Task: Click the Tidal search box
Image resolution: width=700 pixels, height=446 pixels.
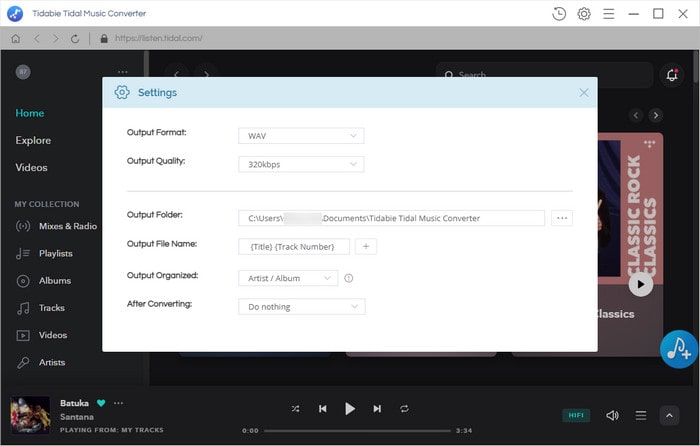Action: pyautogui.click(x=544, y=75)
